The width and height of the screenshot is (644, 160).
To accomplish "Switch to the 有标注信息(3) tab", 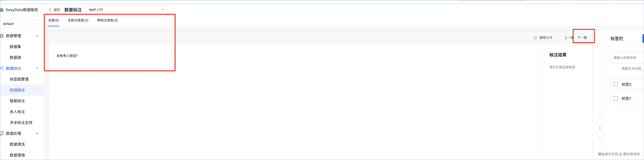I will point(107,20).
